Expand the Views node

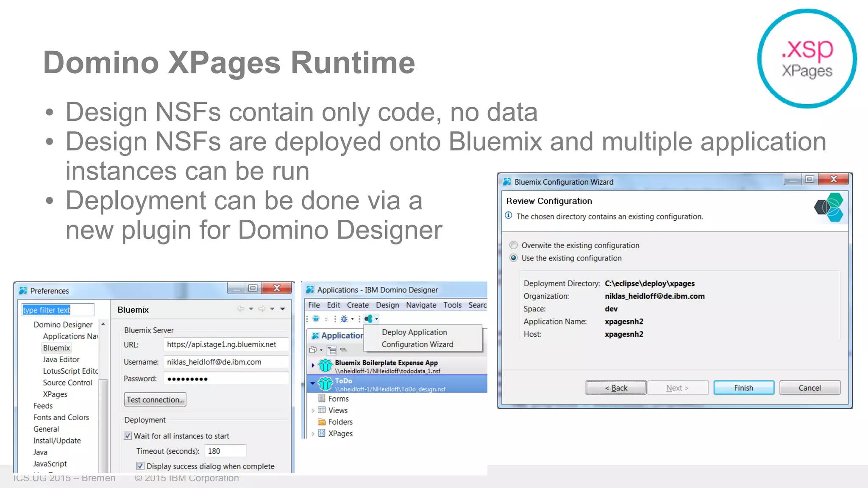(x=313, y=410)
